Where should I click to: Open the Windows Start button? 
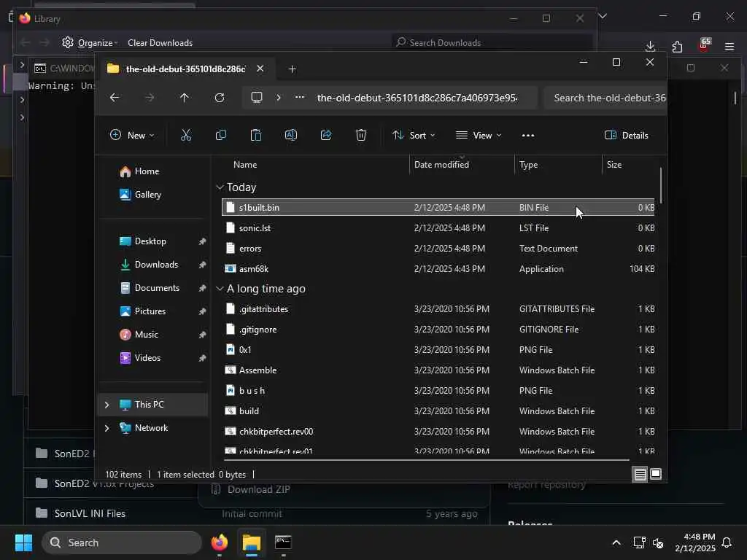23,542
